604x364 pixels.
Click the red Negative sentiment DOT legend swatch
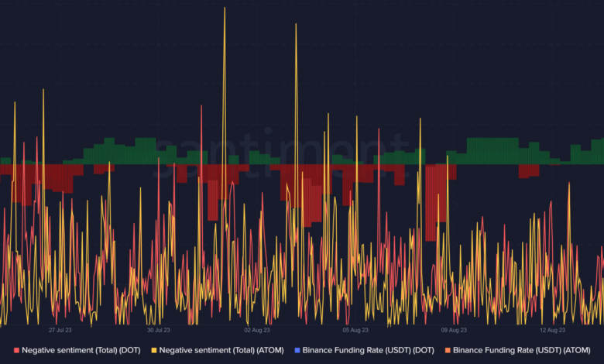tap(16, 350)
